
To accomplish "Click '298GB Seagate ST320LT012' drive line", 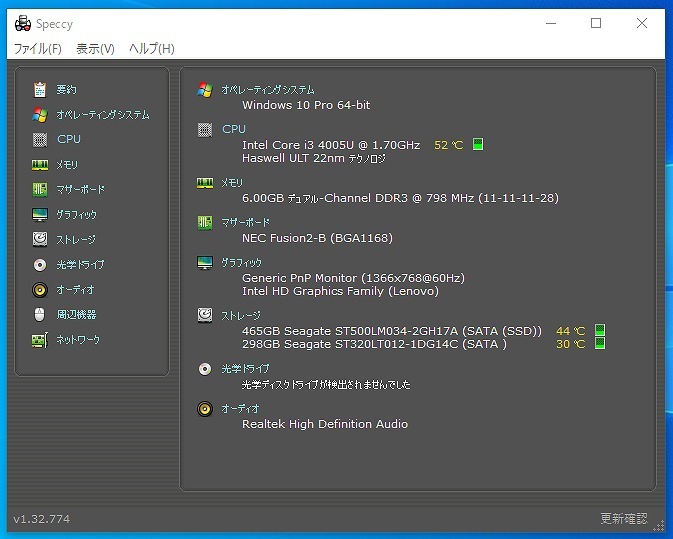I will [x=374, y=344].
